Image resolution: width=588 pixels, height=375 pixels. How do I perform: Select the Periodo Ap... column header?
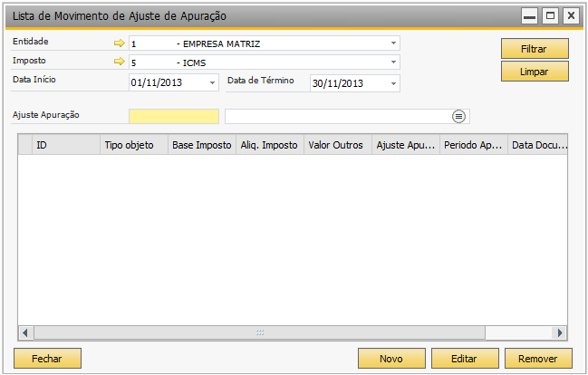tap(473, 145)
